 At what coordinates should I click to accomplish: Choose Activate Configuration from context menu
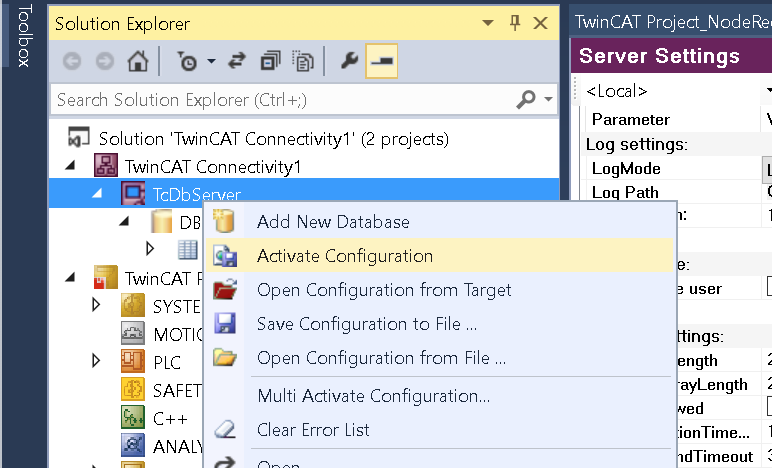tap(440, 256)
